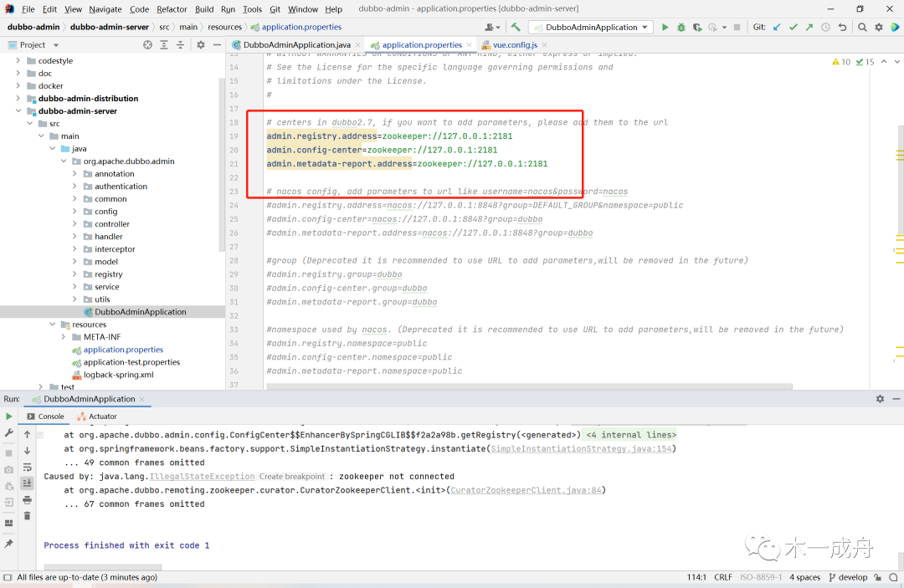This screenshot has height=588, width=904.
Task: Expand the authentication package
Action: pos(74,186)
